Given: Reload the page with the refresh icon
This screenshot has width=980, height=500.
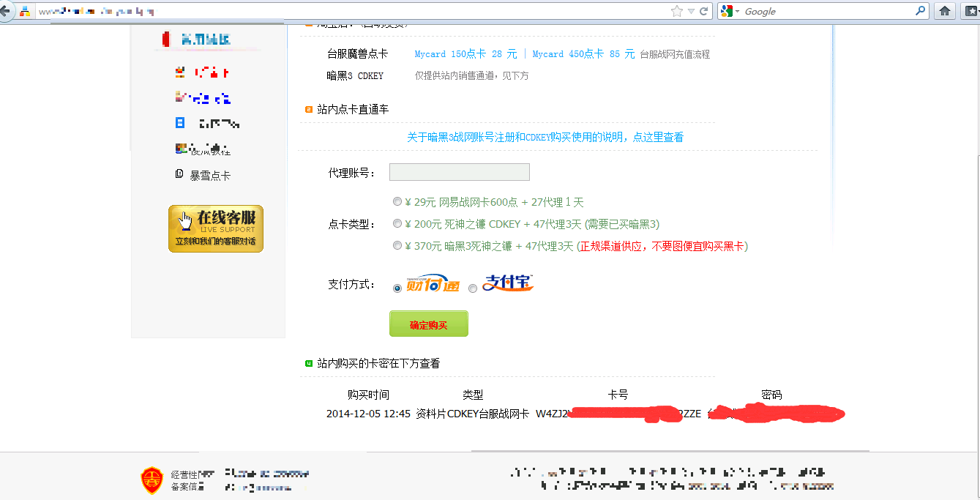Looking at the screenshot, I should coord(704,11).
